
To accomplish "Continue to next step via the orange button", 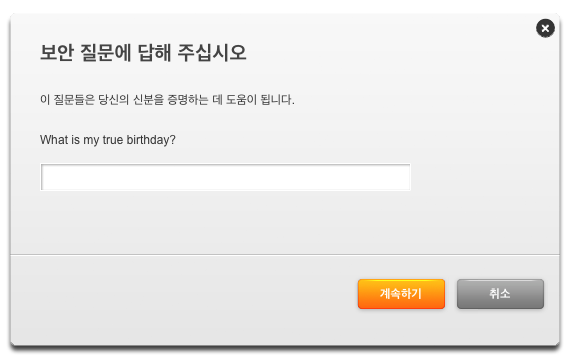I will click(401, 294).
